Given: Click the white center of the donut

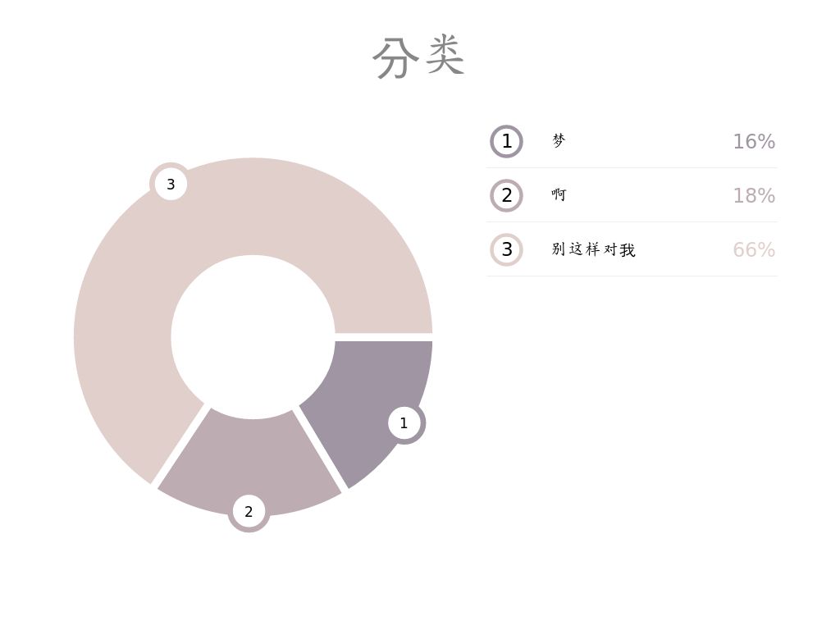Looking at the screenshot, I should 253,336.
